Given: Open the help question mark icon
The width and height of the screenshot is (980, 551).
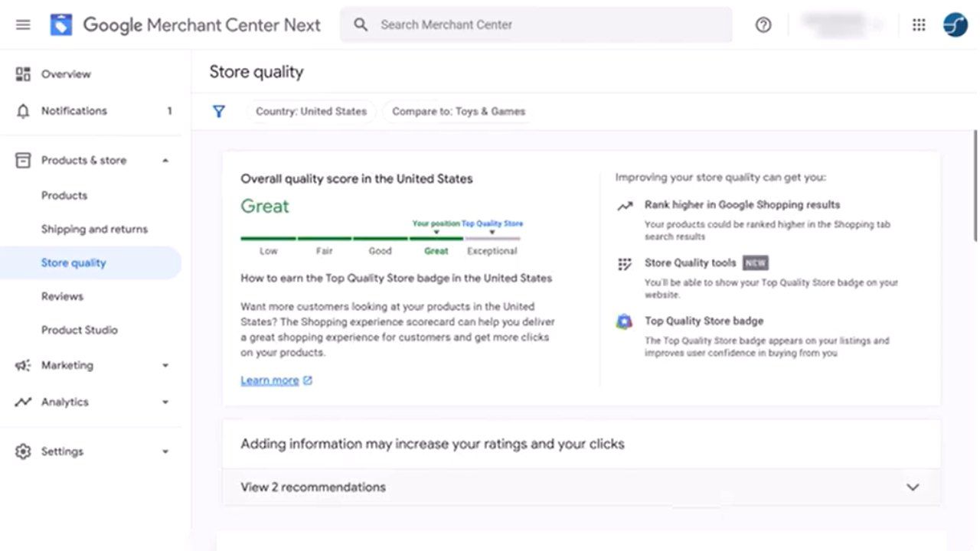Looking at the screenshot, I should click(763, 24).
